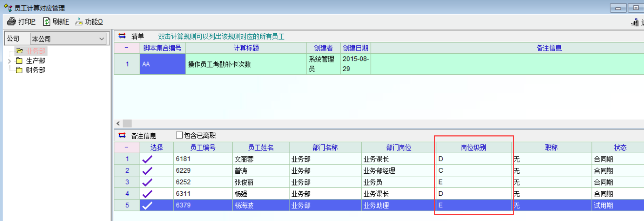Click the 计算标题 column header

click(x=246, y=48)
